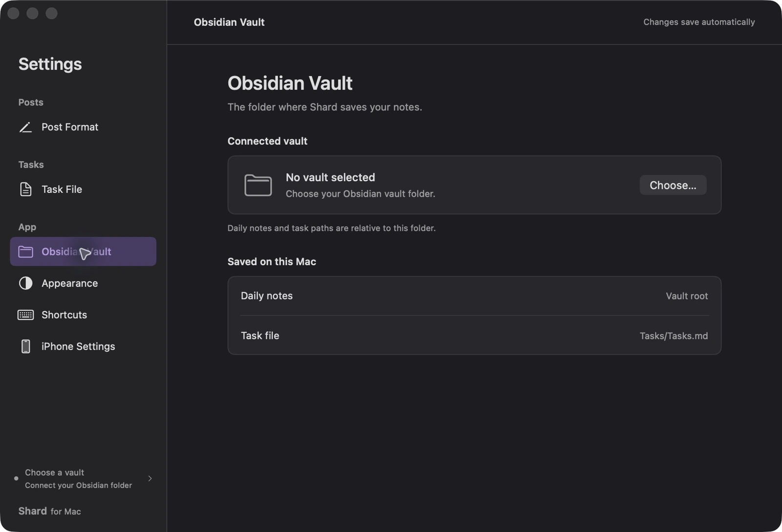Switch to the Appearance settings
The height and width of the screenshot is (532, 782).
[x=83, y=283]
